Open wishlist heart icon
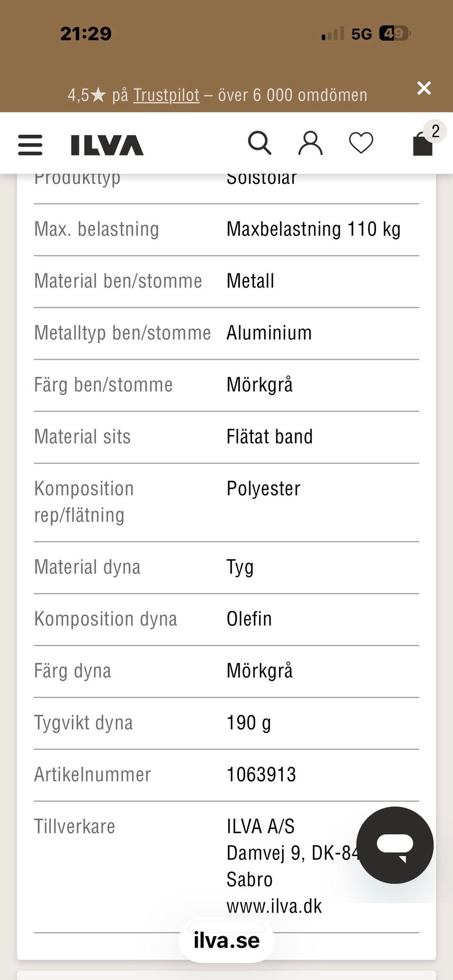 pos(361,143)
